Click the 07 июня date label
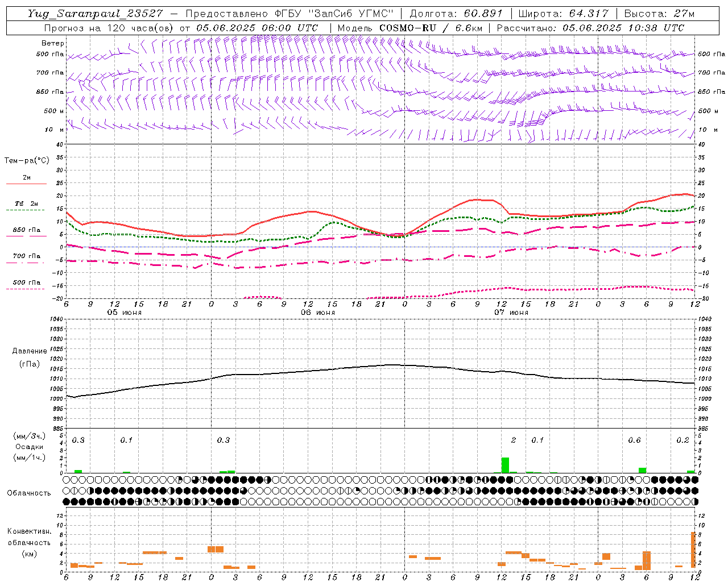The height and width of the screenshot is (582, 728). click(x=511, y=313)
